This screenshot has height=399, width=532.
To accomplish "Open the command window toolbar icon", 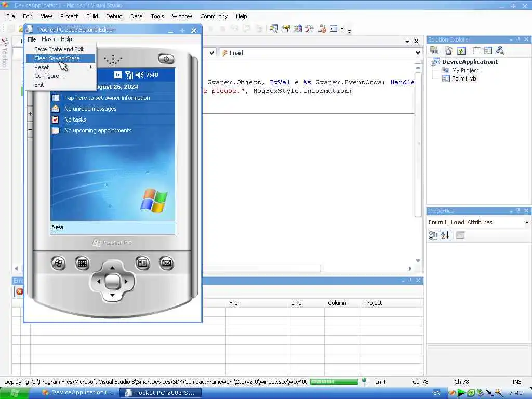I will pos(334,29).
